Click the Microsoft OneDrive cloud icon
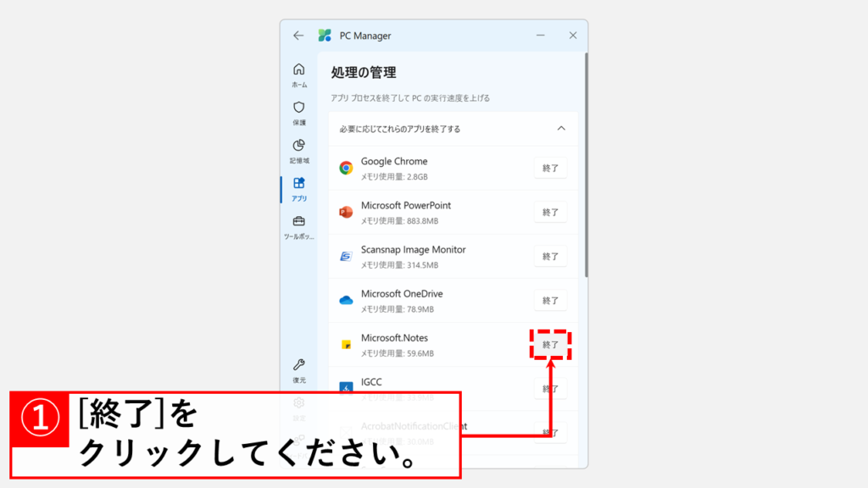 [346, 300]
